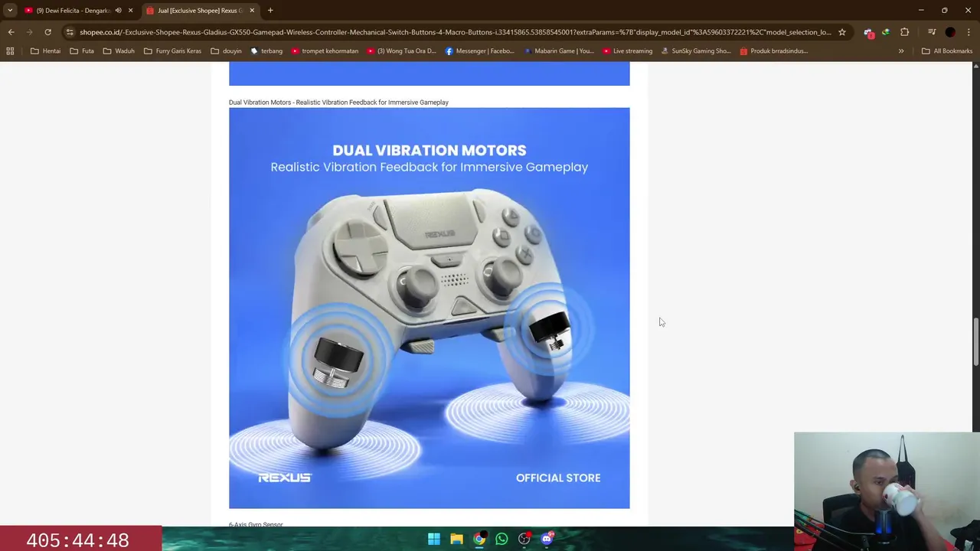
Task: Open the Extensions puzzle icon
Action: pos(905,32)
